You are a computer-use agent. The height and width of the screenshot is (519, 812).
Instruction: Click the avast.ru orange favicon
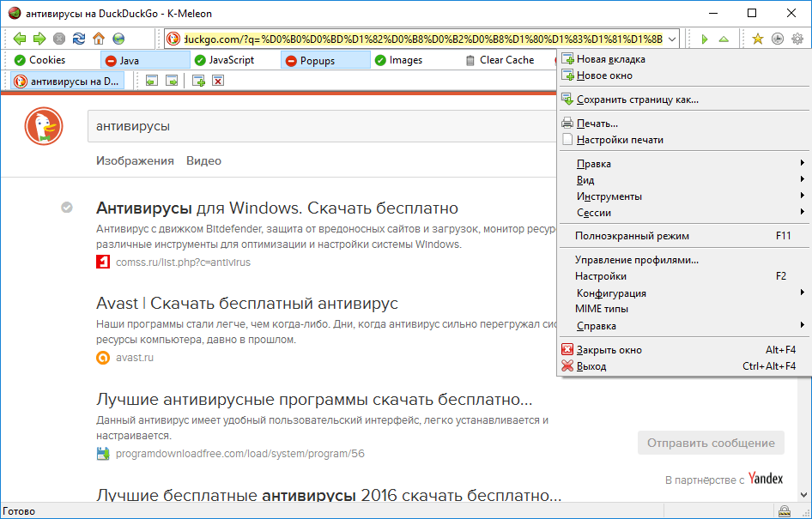103,358
